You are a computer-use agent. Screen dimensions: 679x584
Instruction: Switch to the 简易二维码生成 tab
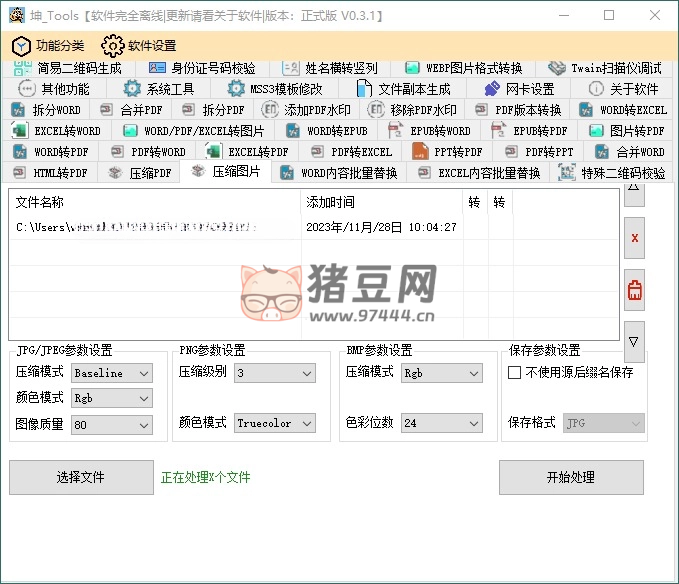[x=68, y=68]
